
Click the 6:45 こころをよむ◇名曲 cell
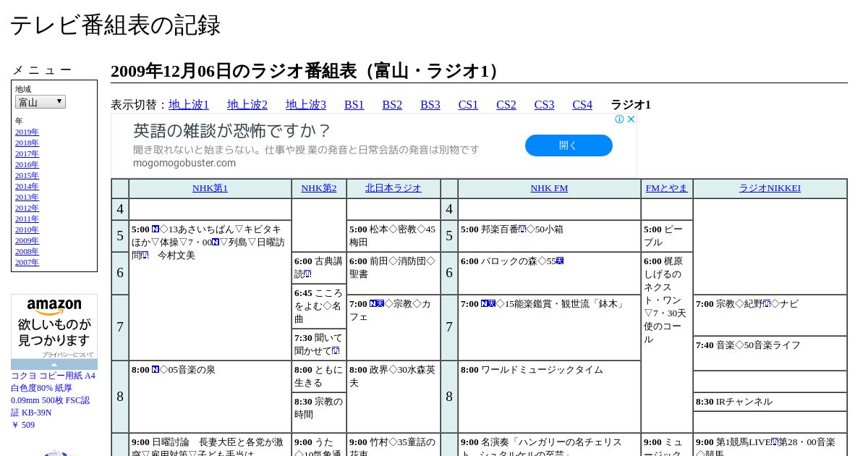(319, 306)
